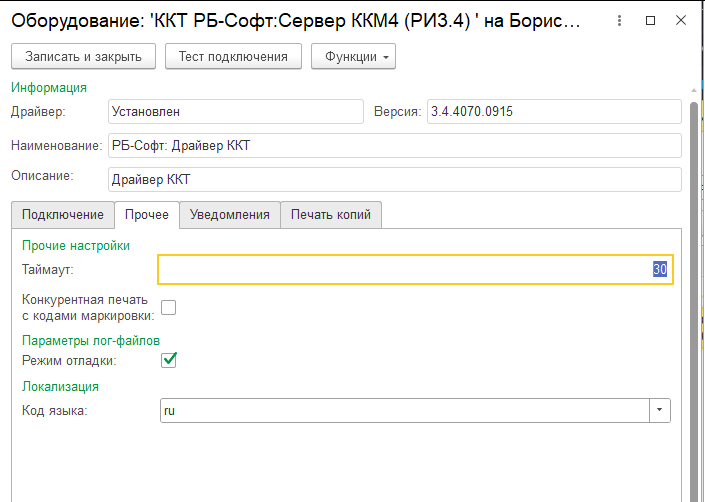
Task: Click the 'Таймаут:' label
Action: coord(48,270)
